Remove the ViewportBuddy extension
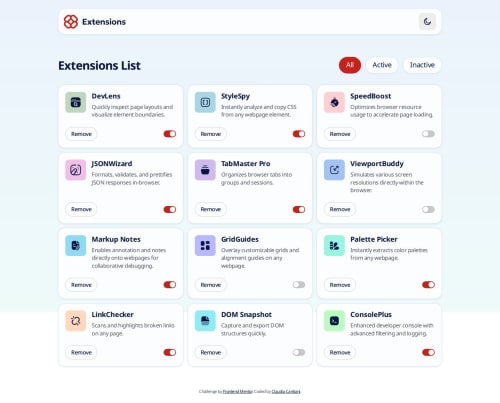This screenshot has height=403, width=500. [340, 209]
